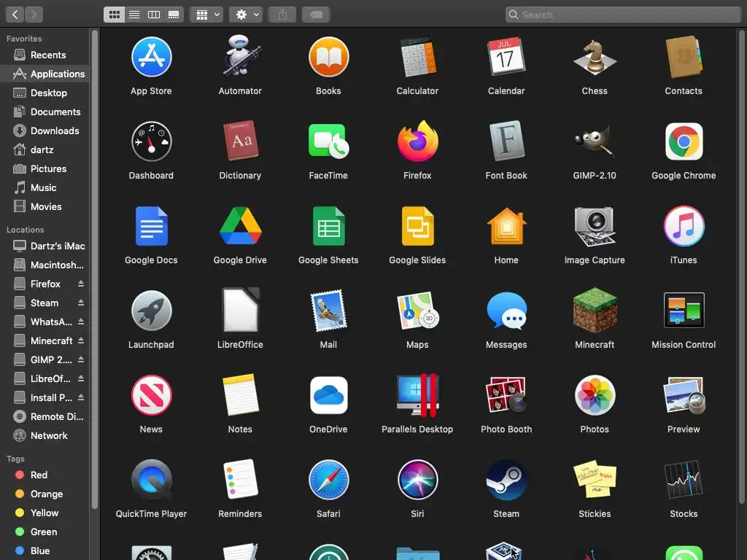Select the Minecraft app icon in grid
The height and width of the screenshot is (560, 747).
[595, 311]
